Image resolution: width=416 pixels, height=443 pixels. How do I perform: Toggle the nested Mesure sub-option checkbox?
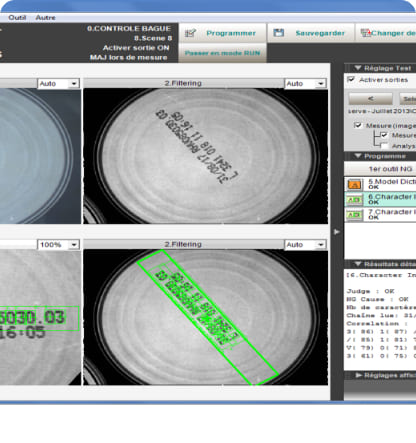pyautogui.click(x=384, y=135)
